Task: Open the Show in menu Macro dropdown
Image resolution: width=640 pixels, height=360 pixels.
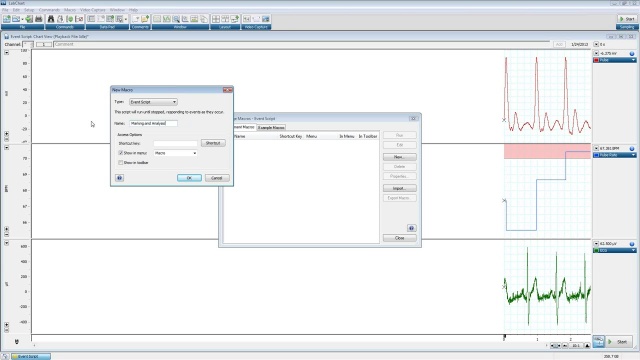Action: pos(176,153)
